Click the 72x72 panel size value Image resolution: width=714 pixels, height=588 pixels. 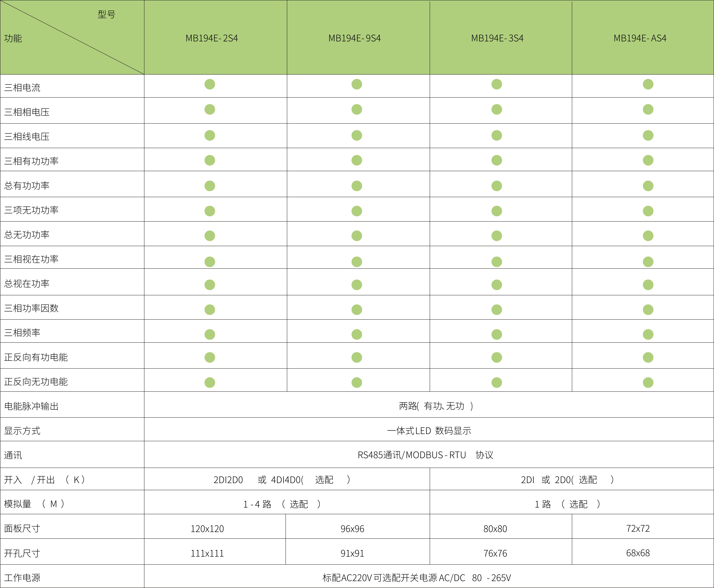(638, 528)
